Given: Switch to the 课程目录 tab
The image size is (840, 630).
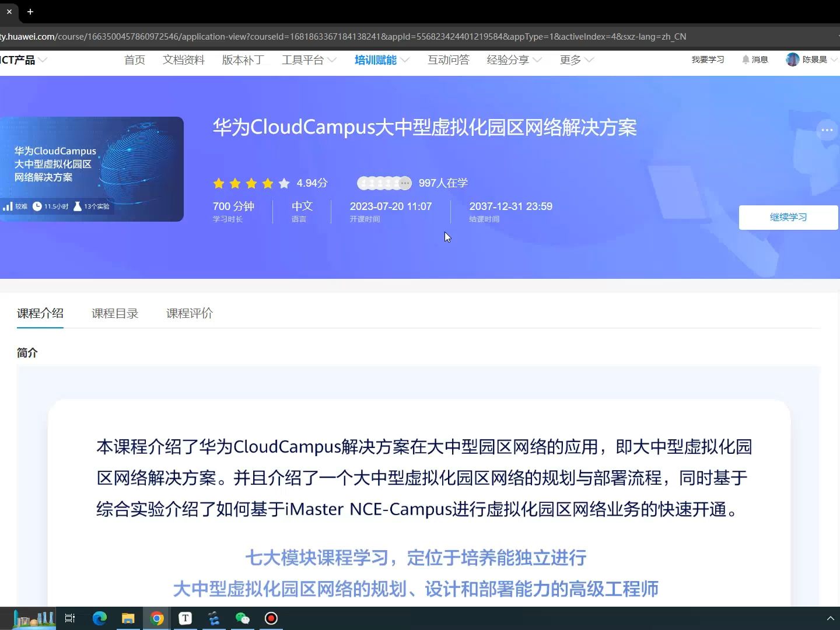Looking at the screenshot, I should [115, 313].
